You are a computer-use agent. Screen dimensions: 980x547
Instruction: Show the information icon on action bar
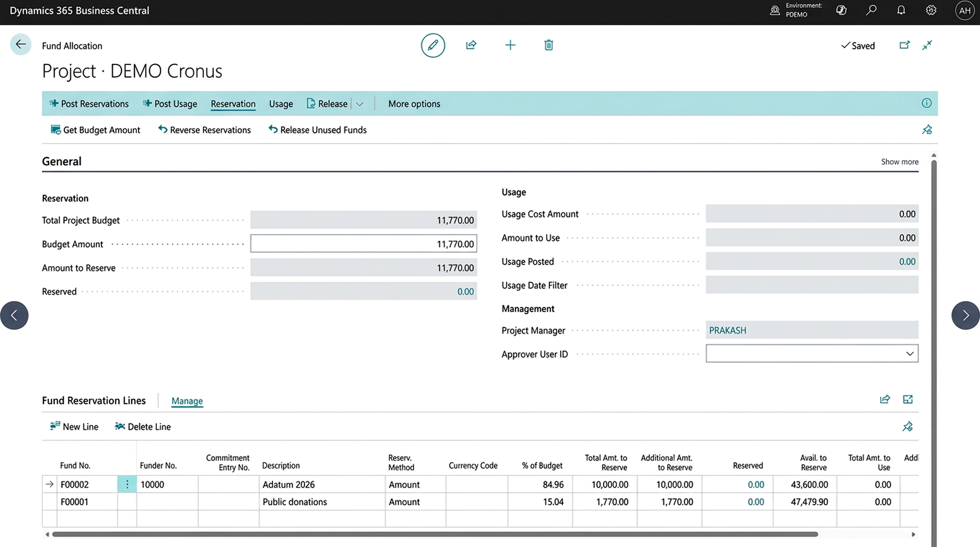pyautogui.click(x=926, y=103)
